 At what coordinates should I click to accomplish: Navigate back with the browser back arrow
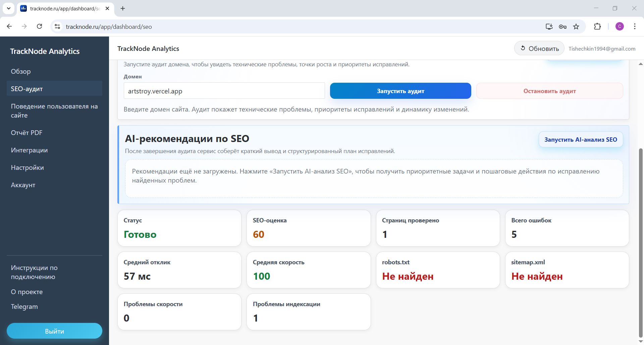[9, 26]
